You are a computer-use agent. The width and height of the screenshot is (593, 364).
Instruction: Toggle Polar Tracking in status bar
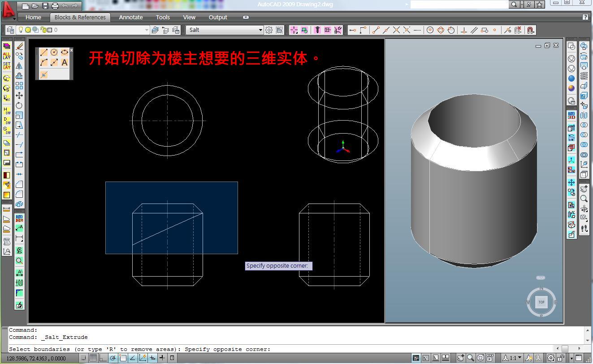coord(113,358)
